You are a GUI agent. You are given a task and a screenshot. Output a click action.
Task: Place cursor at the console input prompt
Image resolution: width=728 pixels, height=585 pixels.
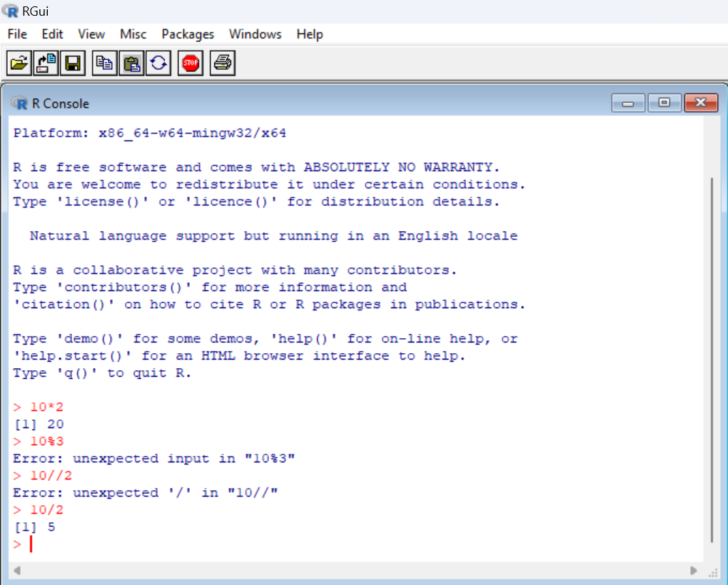coord(30,544)
